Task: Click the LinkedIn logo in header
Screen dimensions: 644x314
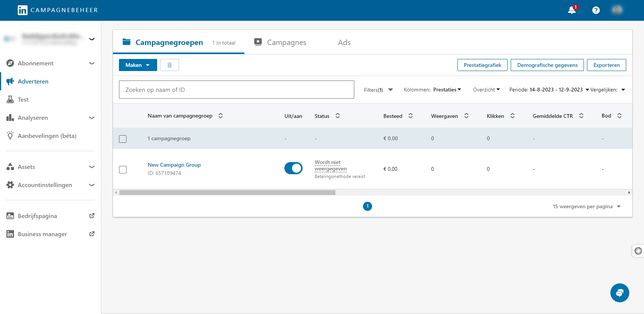Action: pos(22,10)
